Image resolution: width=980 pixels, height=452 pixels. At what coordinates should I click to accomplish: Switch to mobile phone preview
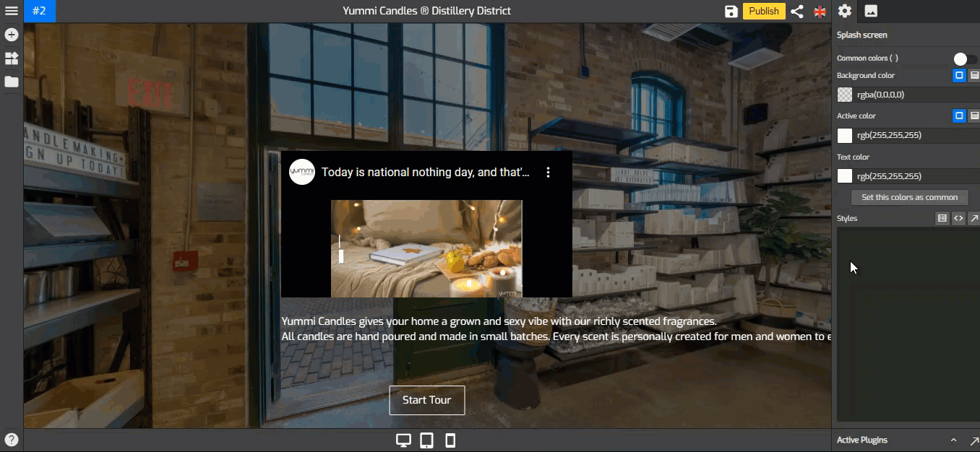[x=450, y=440]
